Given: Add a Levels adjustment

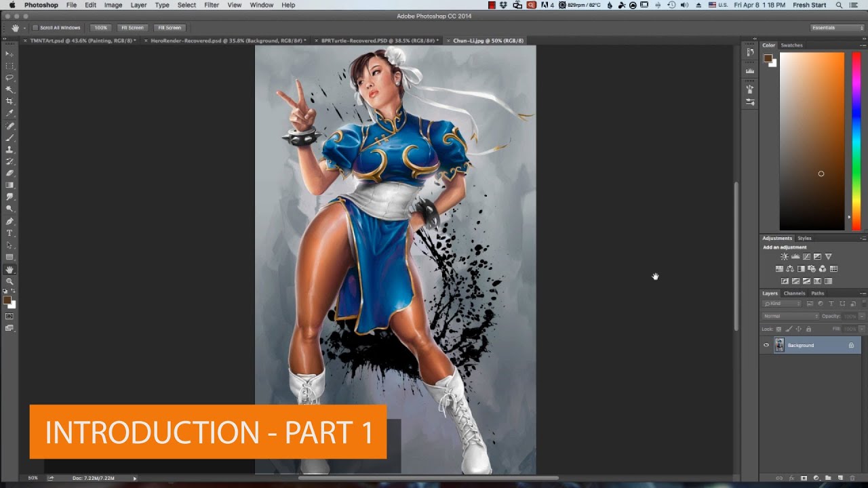Looking at the screenshot, I should tap(795, 257).
